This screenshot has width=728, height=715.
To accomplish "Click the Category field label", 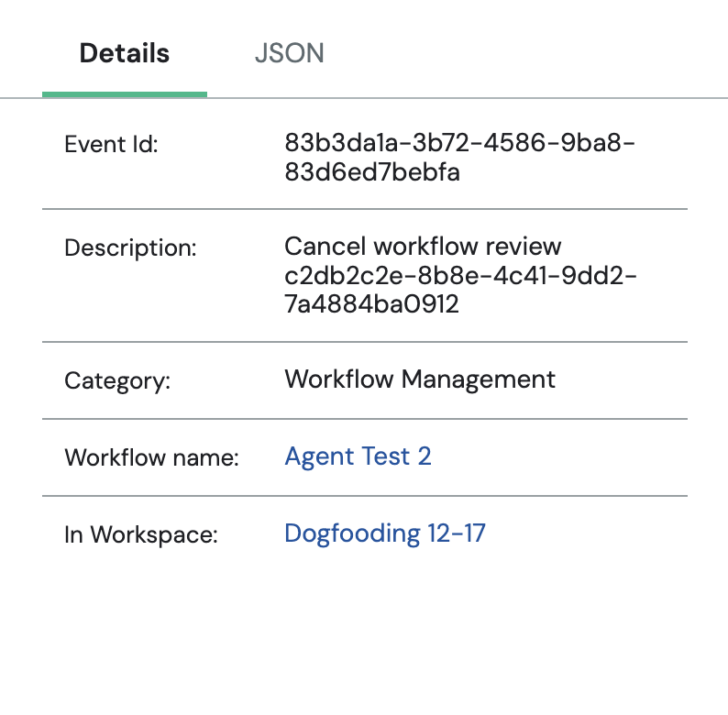I will click(117, 380).
